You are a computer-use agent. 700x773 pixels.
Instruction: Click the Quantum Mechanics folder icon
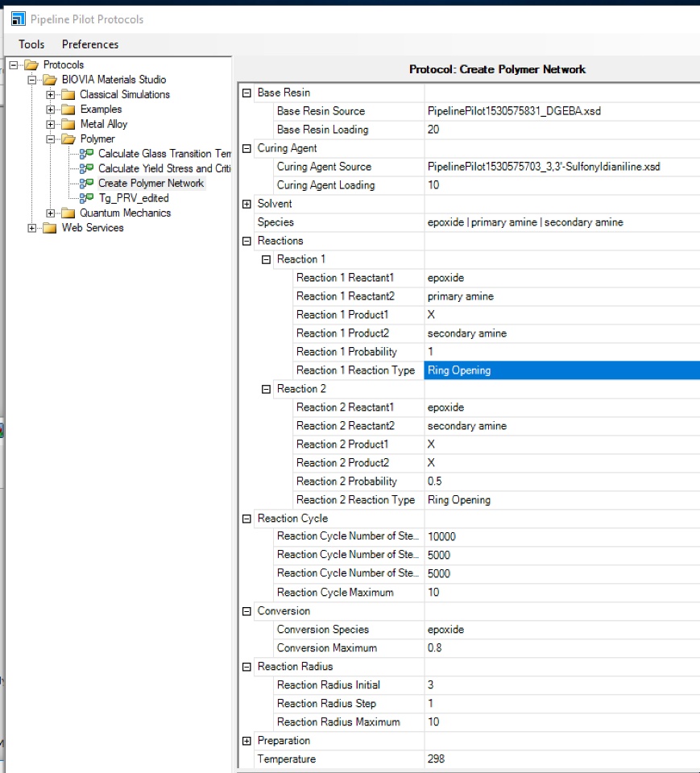tap(68, 213)
